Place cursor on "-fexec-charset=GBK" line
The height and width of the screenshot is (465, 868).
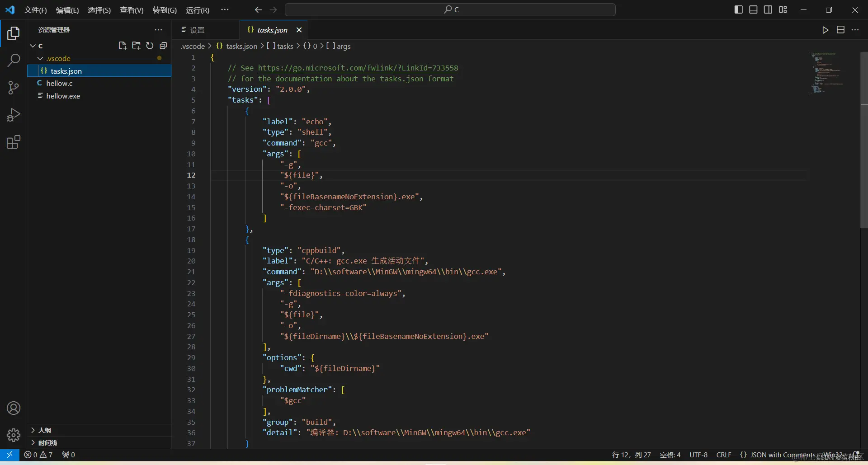pos(323,207)
